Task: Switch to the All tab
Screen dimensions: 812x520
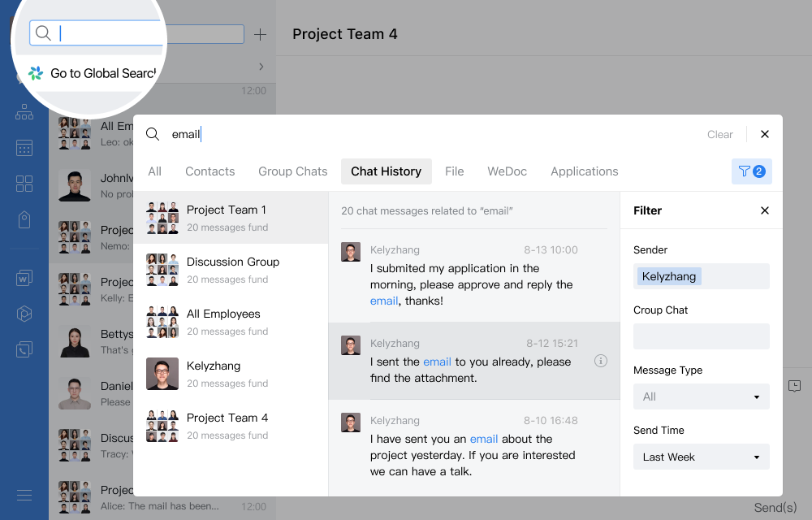Action: [154, 171]
